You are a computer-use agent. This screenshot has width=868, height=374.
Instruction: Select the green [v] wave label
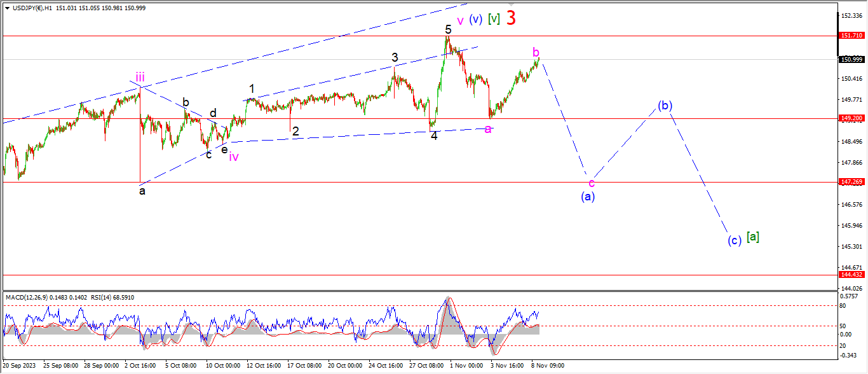pyautogui.click(x=494, y=19)
